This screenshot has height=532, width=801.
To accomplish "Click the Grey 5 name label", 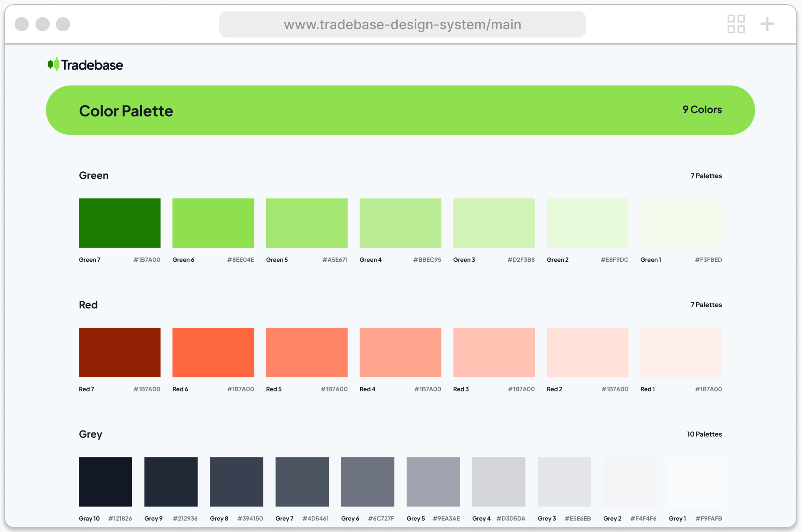I will (x=416, y=519).
